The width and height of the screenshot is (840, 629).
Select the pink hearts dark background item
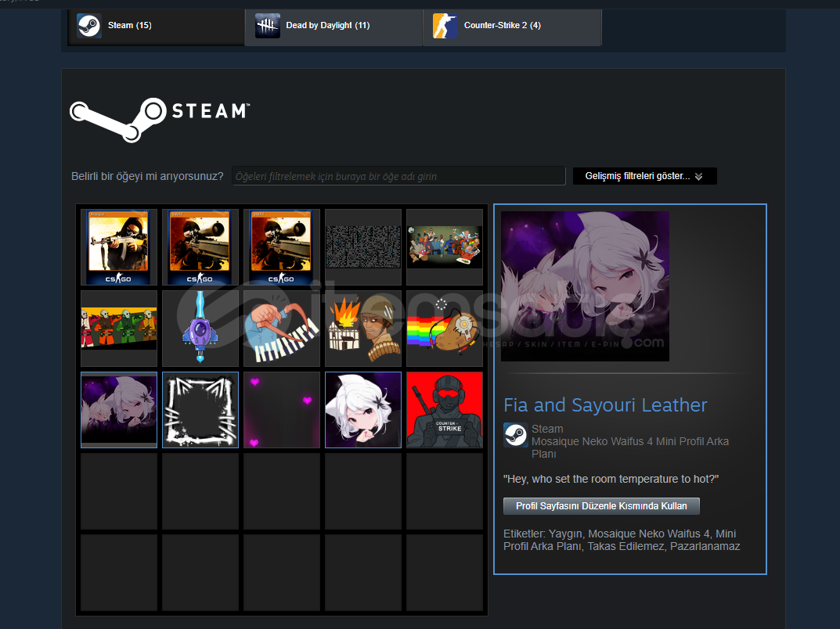pos(282,410)
